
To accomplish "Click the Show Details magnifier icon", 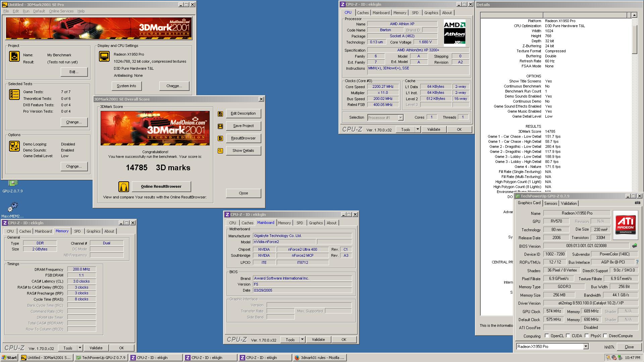I will (220, 151).
